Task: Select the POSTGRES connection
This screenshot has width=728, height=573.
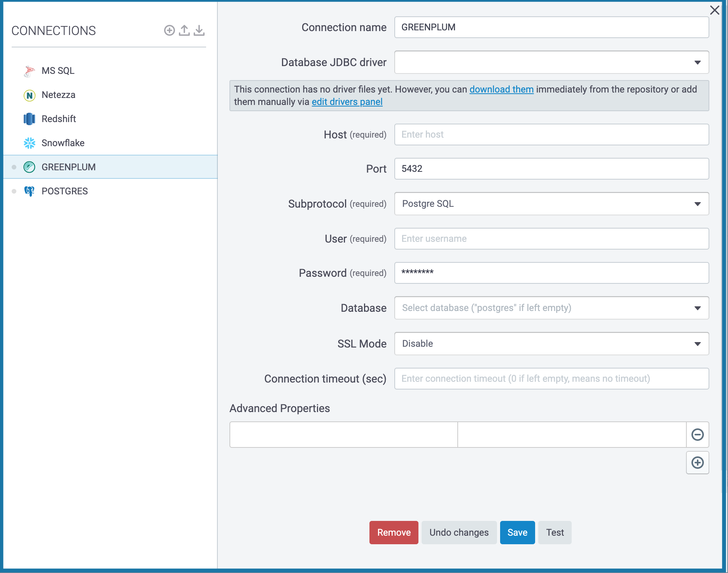Action: pyautogui.click(x=110, y=191)
